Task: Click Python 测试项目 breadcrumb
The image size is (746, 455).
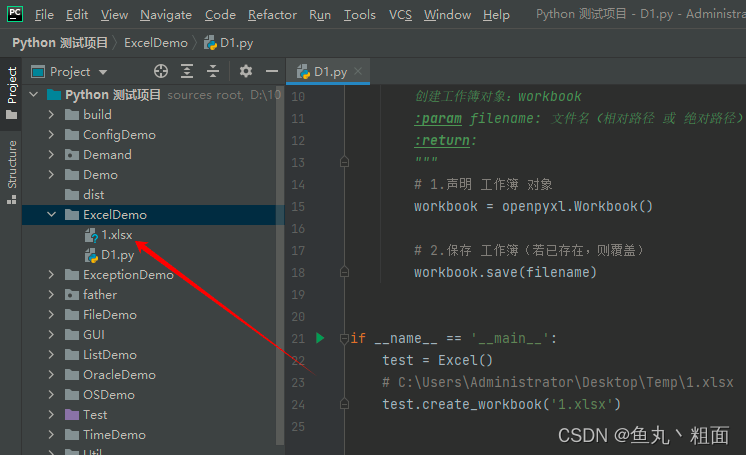Action: click(62, 43)
